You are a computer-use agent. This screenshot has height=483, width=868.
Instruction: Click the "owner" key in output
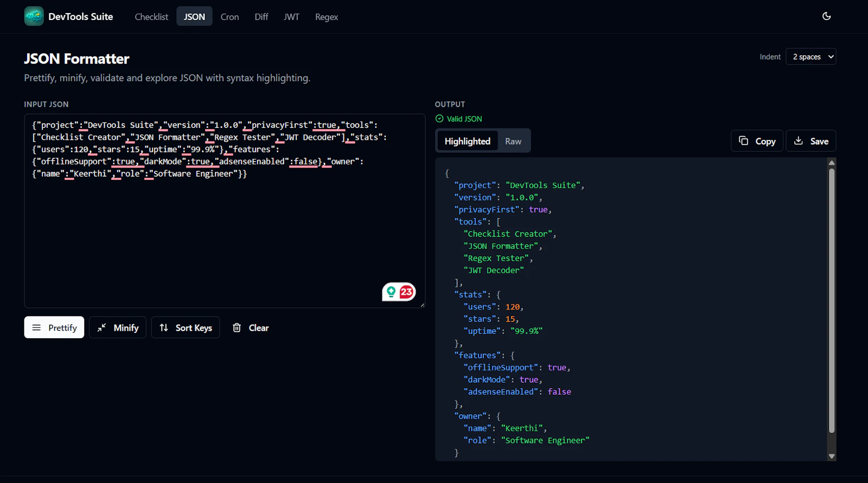click(x=470, y=416)
